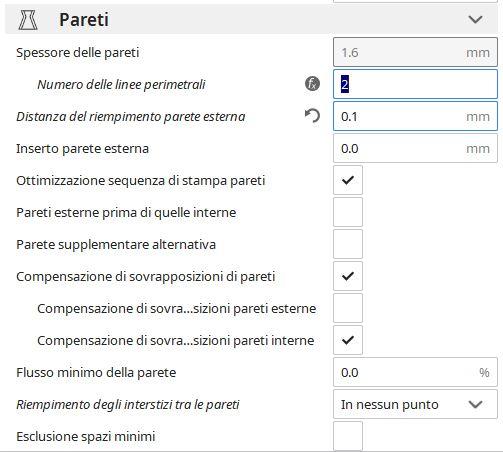Uncheck Compensazione sovrapposizioni pareti interne box
The height and width of the screenshot is (452, 503).
pos(348,340)
